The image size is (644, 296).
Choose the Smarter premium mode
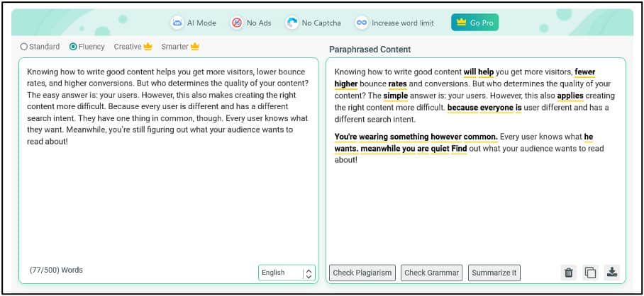180,47
